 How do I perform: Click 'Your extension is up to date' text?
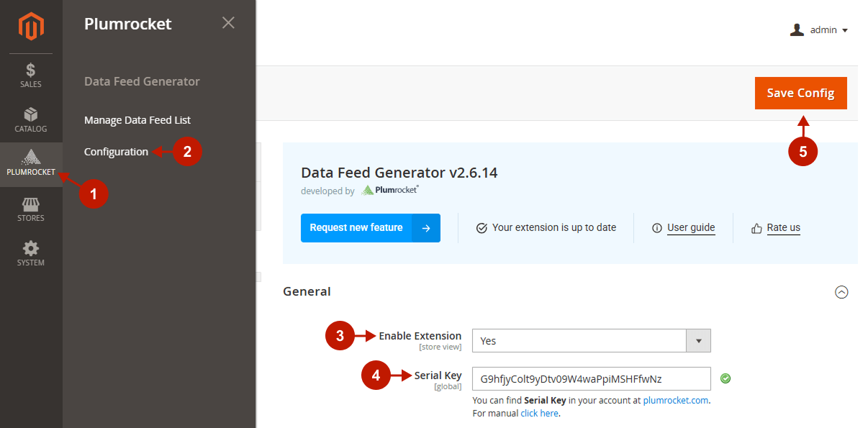554,227
